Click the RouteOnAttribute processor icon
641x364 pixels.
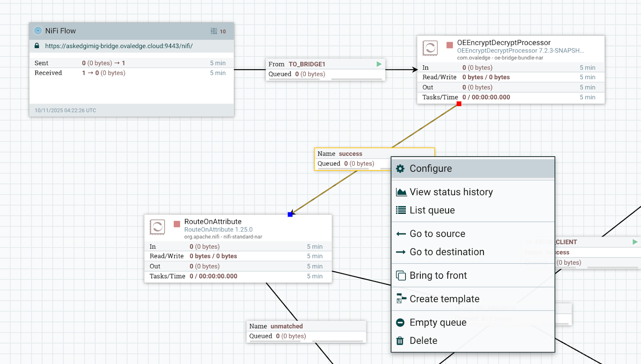[x=157, y=227]
